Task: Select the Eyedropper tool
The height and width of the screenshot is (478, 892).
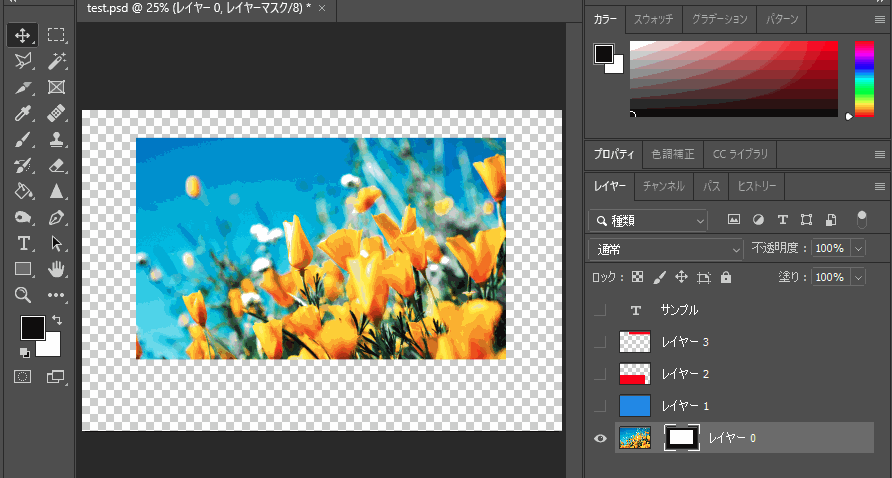Action: tap(22, 113)
